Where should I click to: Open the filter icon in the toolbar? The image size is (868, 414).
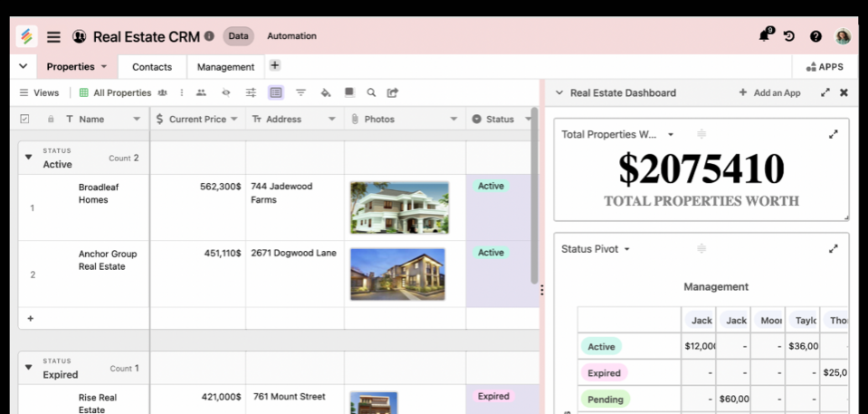(x=300, y=92)
